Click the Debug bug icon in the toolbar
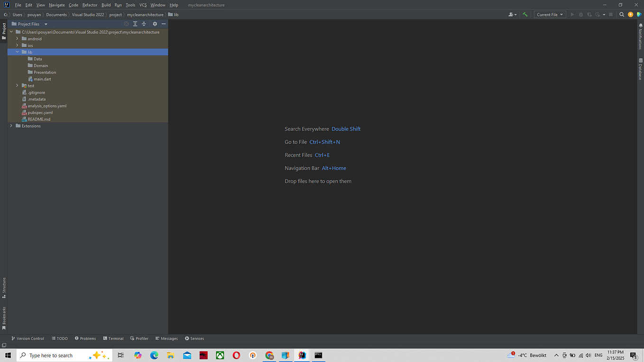Viewport: 644px width, 362px height. (581, 14)
